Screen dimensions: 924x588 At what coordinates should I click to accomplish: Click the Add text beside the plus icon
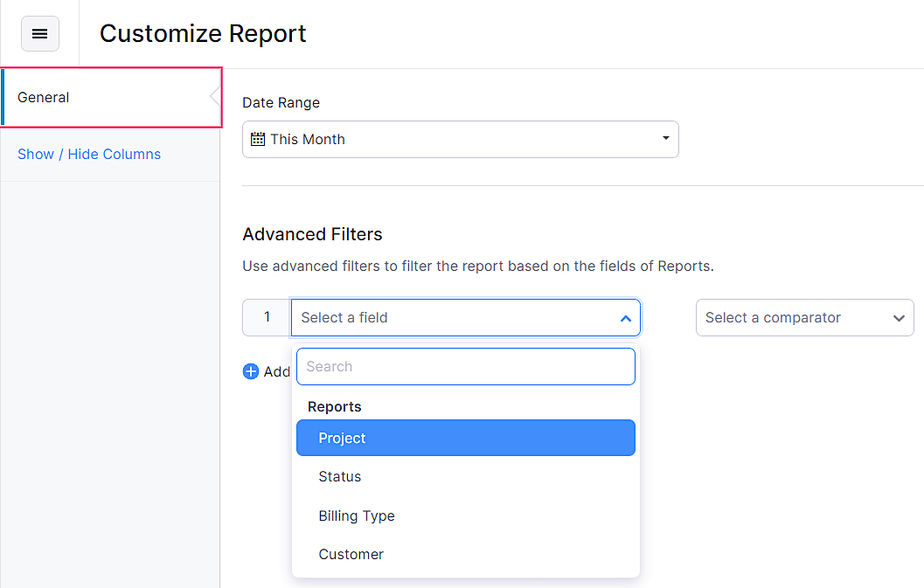pos(277,371)
